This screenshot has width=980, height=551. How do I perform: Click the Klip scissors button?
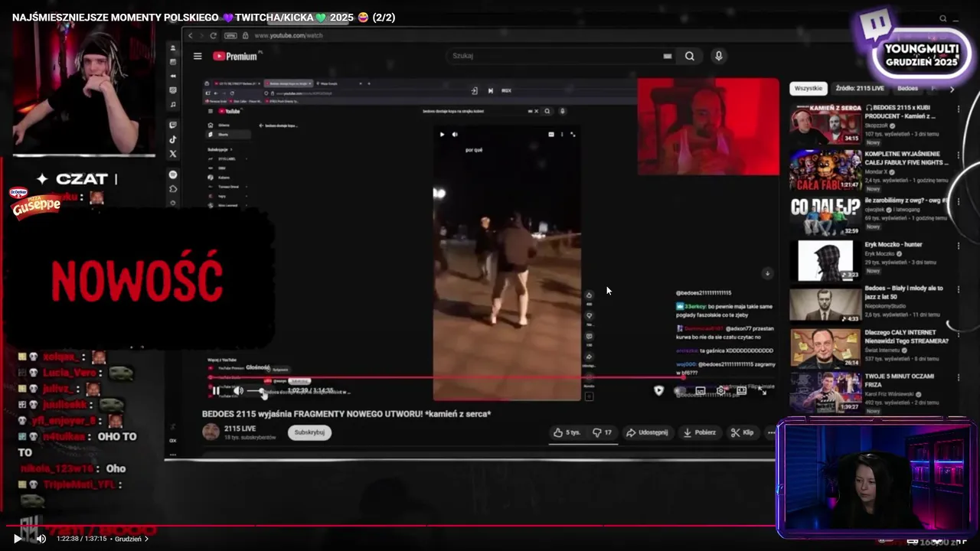click(x=742, y=432)
